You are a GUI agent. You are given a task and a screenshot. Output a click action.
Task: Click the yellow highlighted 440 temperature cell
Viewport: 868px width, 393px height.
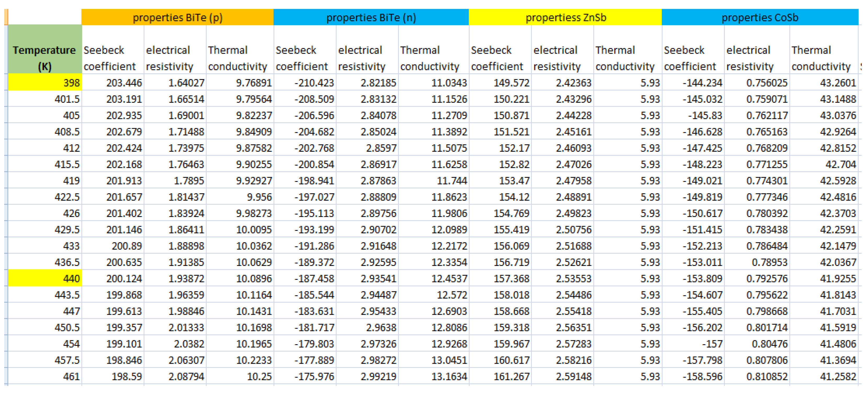pyautogui.click(x=45, y=279)
